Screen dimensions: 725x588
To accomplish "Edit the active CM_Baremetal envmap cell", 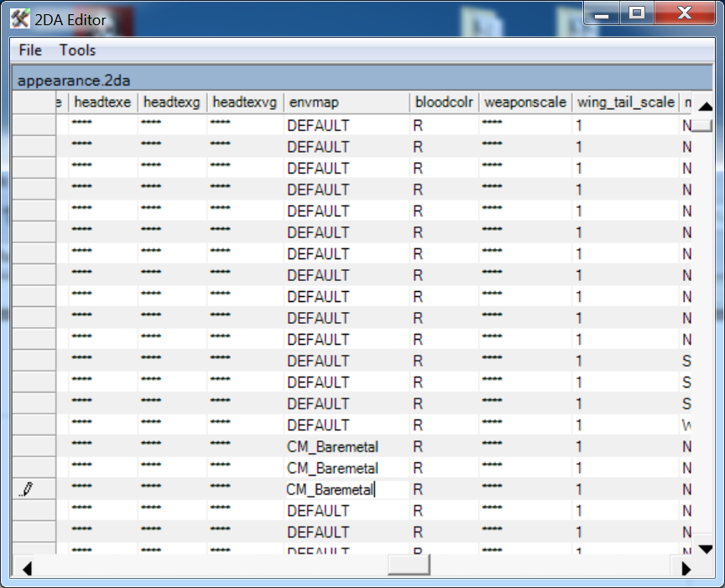I will 346,490.
